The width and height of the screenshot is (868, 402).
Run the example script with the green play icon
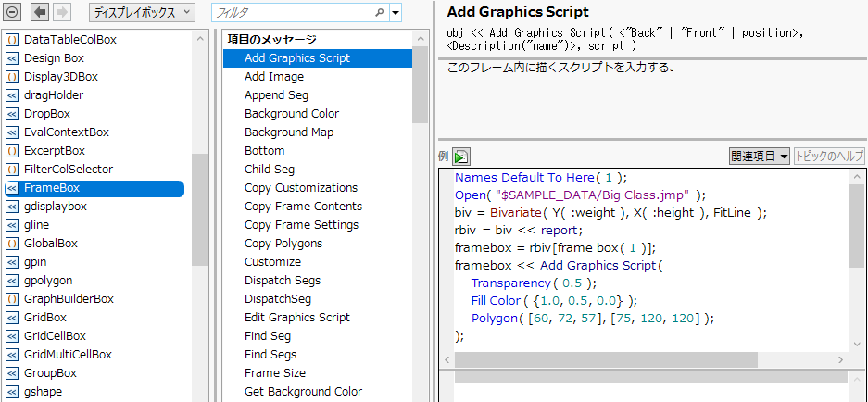click(x=461, y=157)
